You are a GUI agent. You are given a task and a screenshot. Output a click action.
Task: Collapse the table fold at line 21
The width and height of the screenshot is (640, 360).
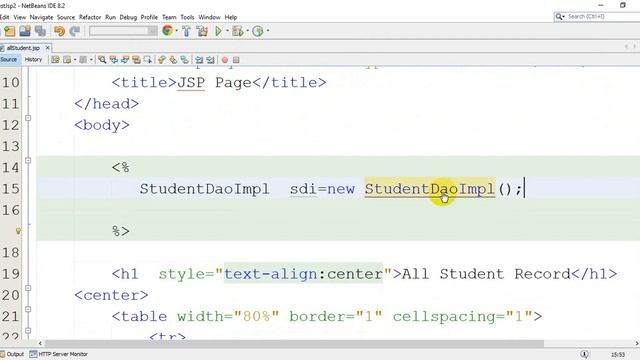tap(28, 309)
